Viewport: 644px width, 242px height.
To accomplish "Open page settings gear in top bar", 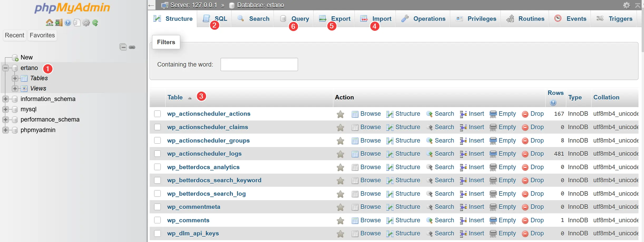I will click(x=627, y=5).
